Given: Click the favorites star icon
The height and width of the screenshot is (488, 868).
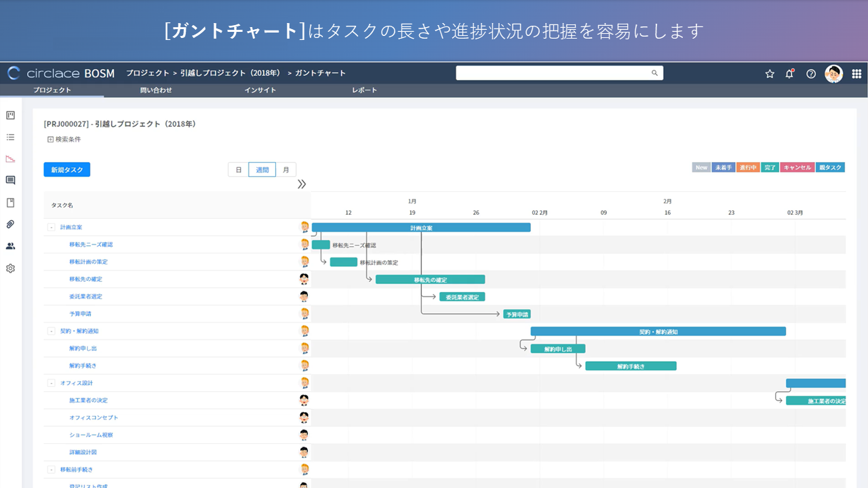Looking at the screenshot, I should pyautogui.click(x=770, y=74).
